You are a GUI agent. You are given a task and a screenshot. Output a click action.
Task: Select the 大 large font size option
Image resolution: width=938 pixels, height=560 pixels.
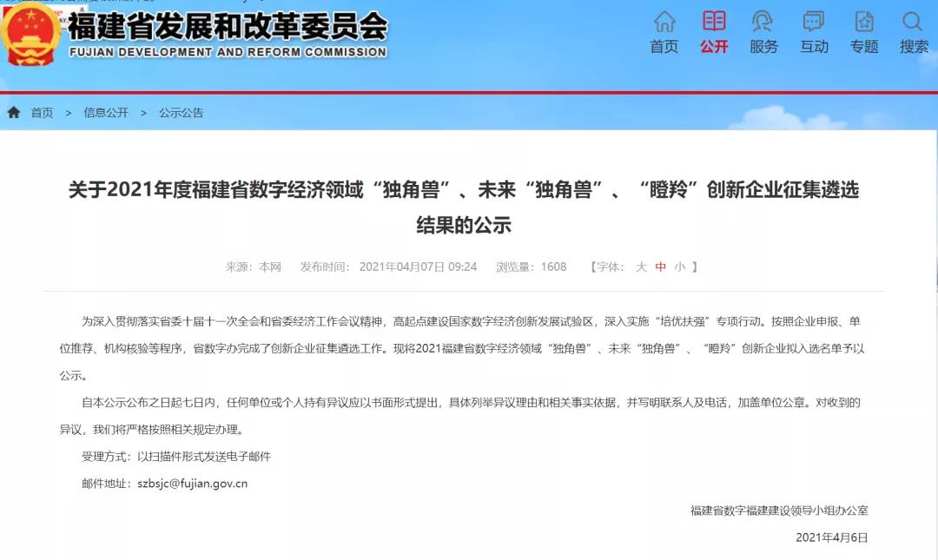[x=642, y=267]
